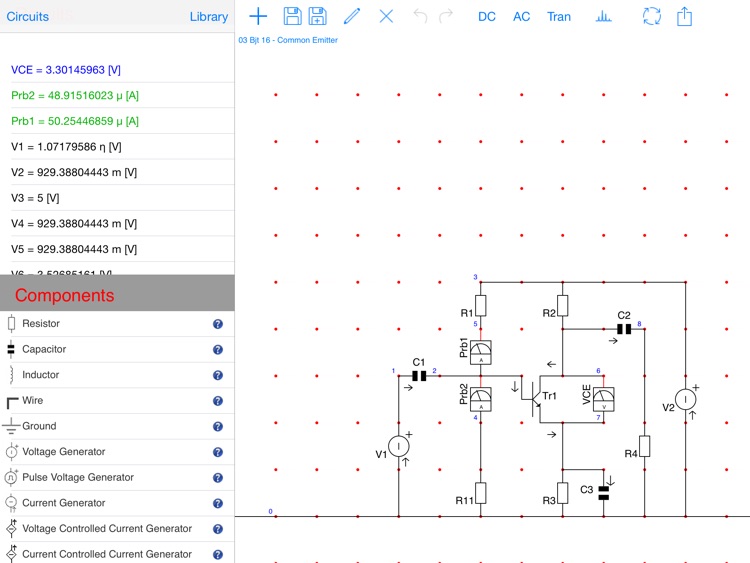Click the VCE = 3.30145963 [V] result
The width and height of the screenshot is (750, 563).
pos(117,70)
